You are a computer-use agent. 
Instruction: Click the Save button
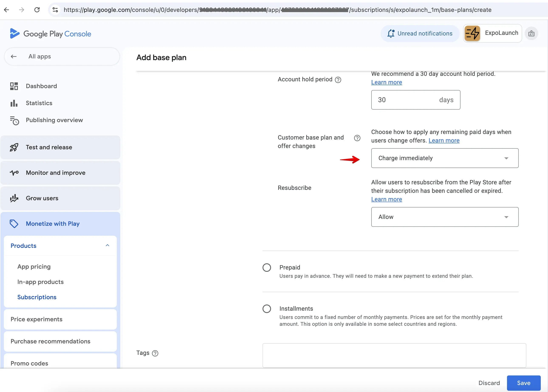coord(524,383)
